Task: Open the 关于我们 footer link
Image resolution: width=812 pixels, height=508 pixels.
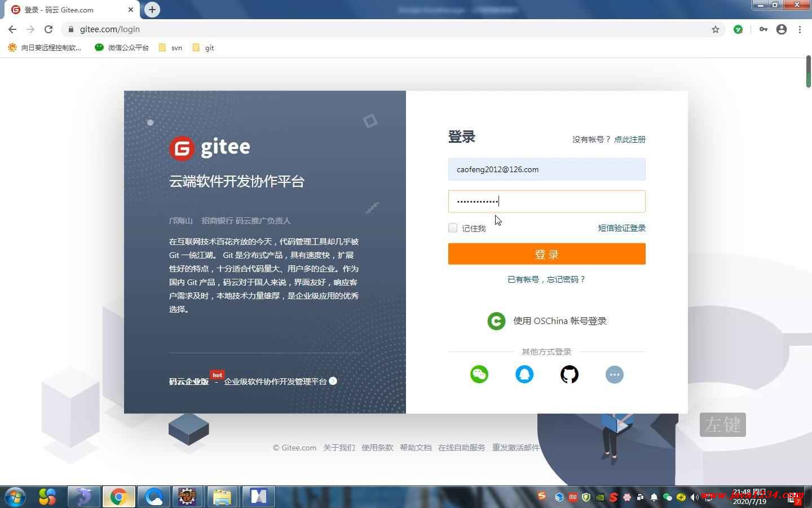Action: [339, 448]
